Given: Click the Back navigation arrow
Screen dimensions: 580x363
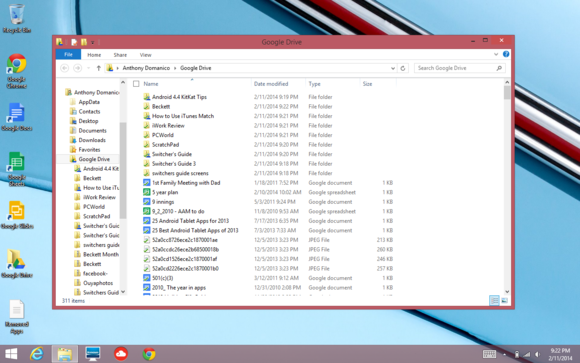Looking at the screenshot, I should tap(64, 68).
